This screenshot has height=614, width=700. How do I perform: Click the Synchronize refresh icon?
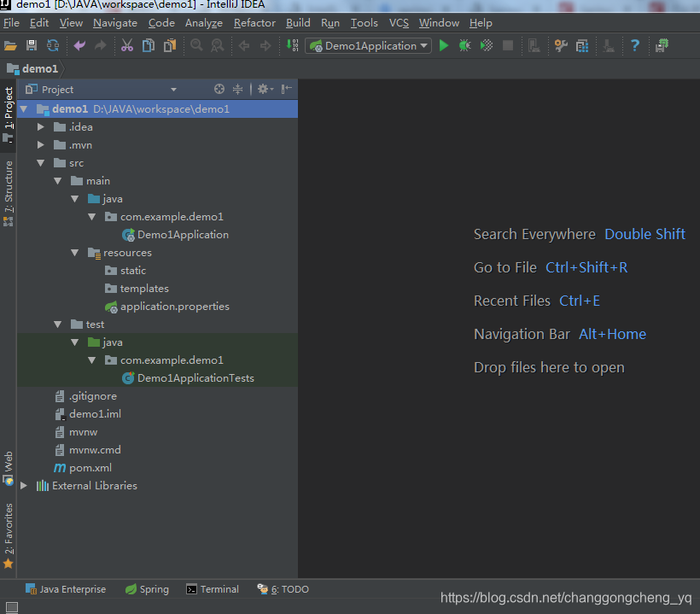(x=53, y=45)
